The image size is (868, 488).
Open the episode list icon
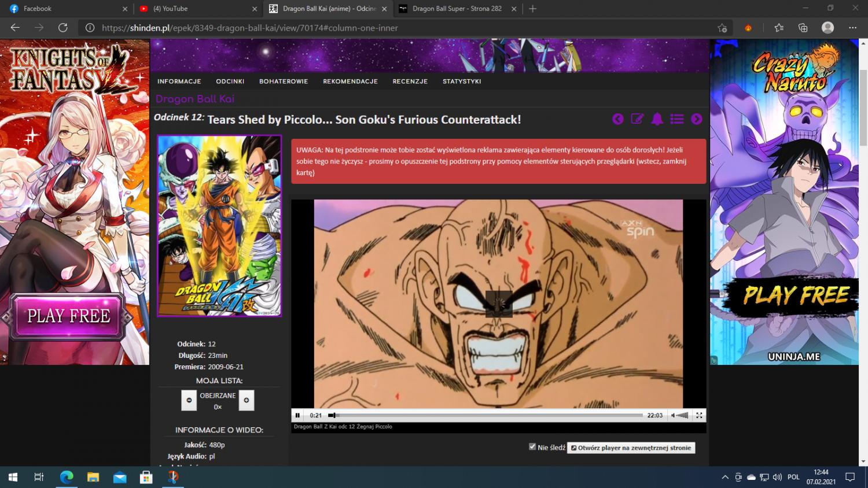[x=677, y=119]
